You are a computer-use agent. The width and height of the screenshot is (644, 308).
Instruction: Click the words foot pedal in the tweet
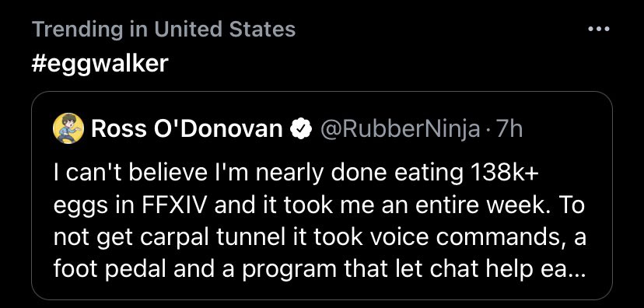coord(110,269)
